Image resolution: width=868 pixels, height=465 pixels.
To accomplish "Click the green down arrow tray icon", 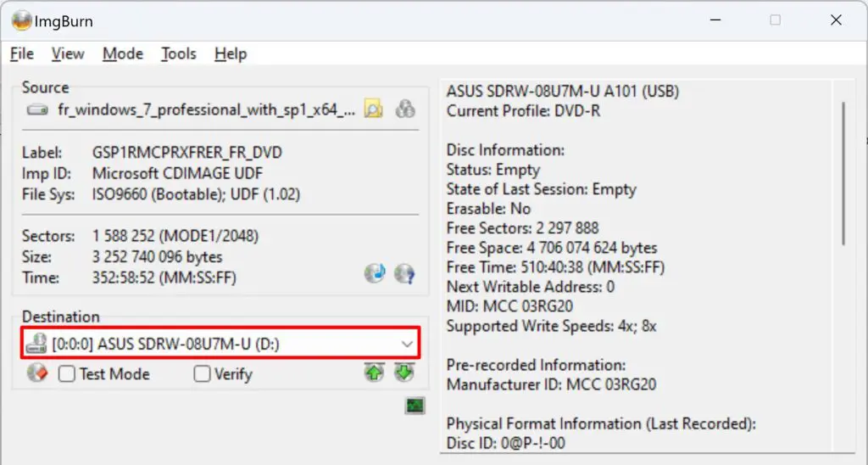I will pyautogui.click(x=403, y=373).
